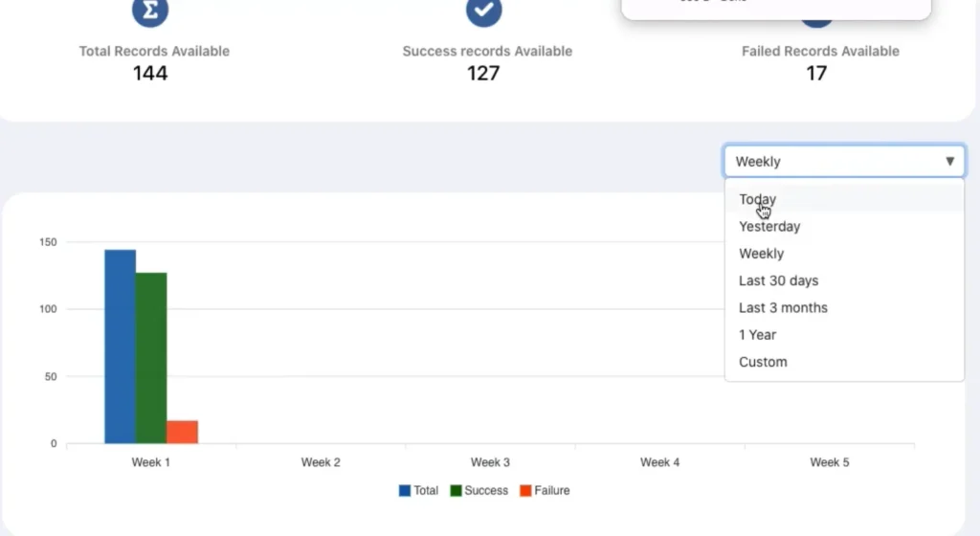Click the blue Total bar for Week 1
This screenshot has height=536, width=980.
coord(120,346)
